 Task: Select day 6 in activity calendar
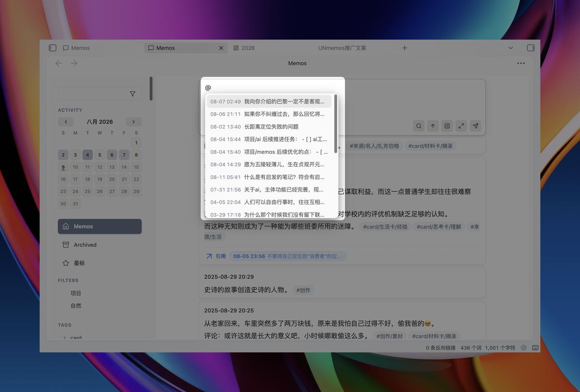[x=112, y=155]
